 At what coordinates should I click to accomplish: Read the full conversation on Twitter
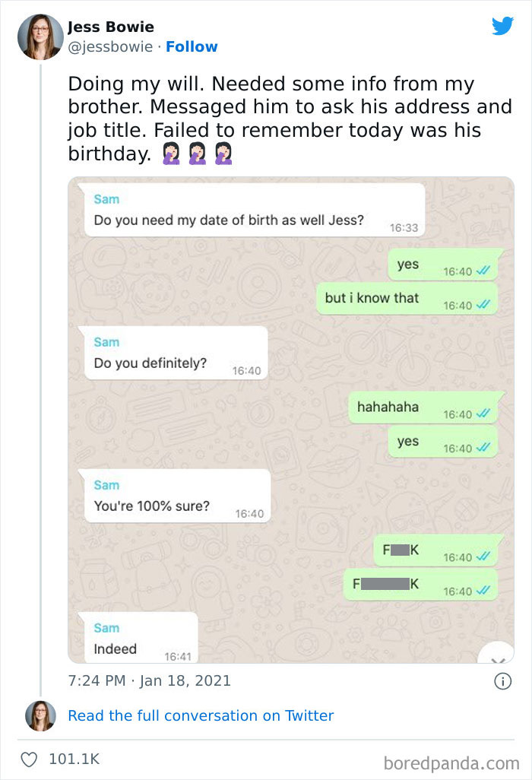(201, 715)
